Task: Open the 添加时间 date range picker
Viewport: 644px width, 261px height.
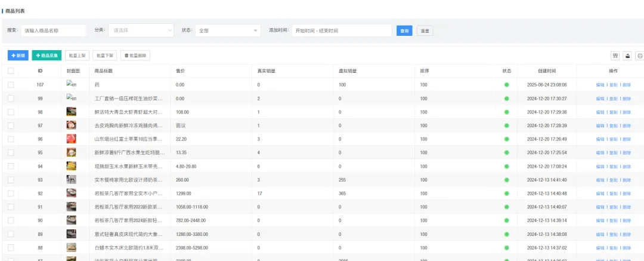Action: tap(340, 30)
